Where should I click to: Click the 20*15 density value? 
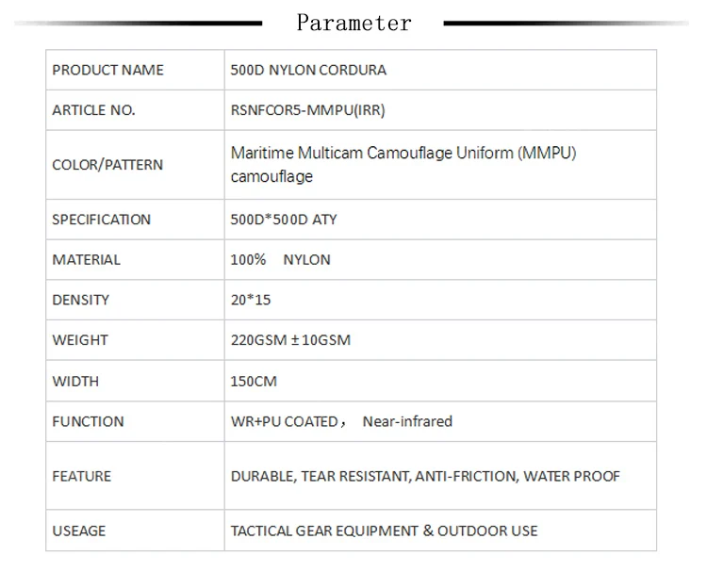tap(251, 300)
